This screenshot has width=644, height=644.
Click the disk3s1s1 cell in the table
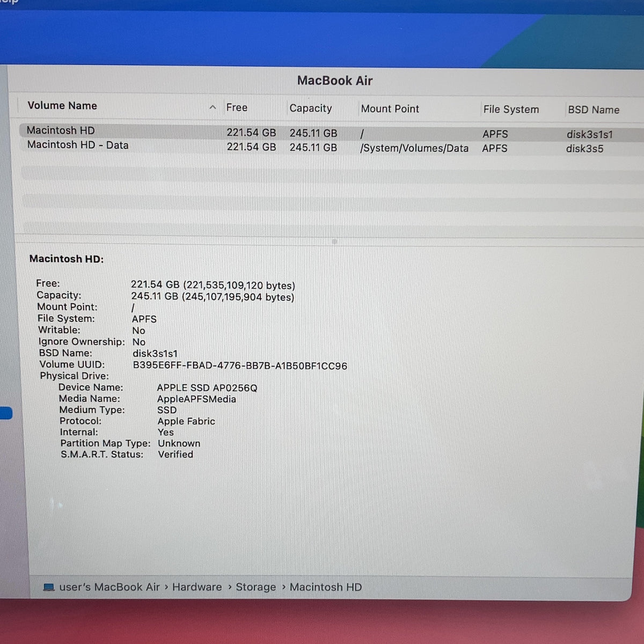click(x=590, y=135)
